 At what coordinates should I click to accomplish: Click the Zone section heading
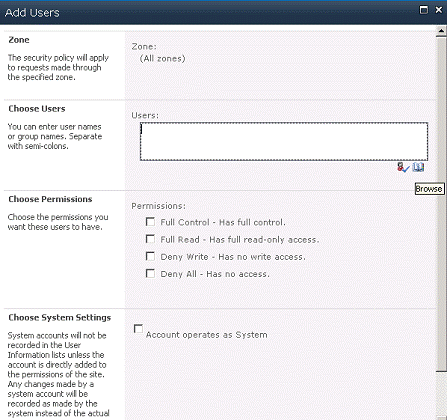pyautogui.click(x=19, y=40)
